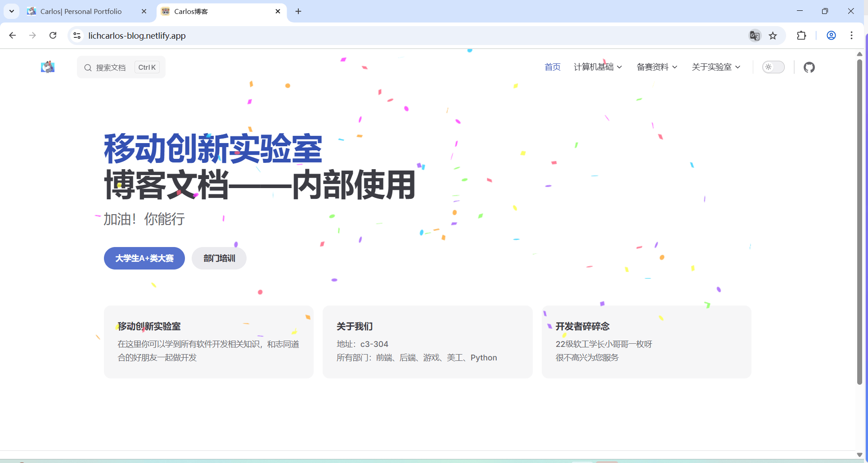Open the Chrome profile icon
This screenshot has width=868, height=463.
pos(831,36)
